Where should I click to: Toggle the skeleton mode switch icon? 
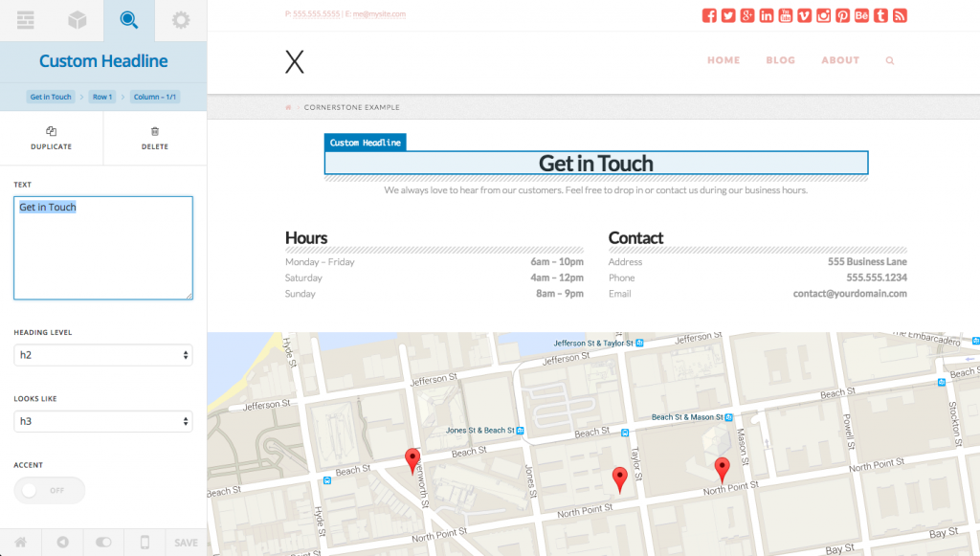point(103,543)
